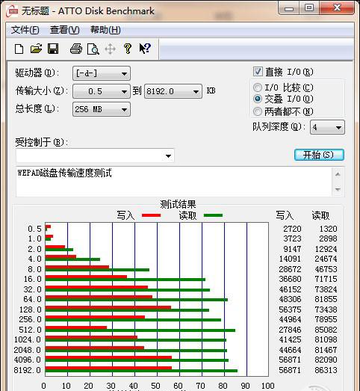
Task: Open the 帮助(H) menu
Action: tap(105, 30)
